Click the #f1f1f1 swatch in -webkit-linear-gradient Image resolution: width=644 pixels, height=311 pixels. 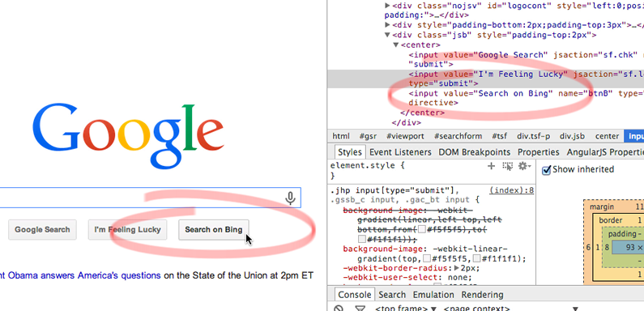tap(476, 259)
